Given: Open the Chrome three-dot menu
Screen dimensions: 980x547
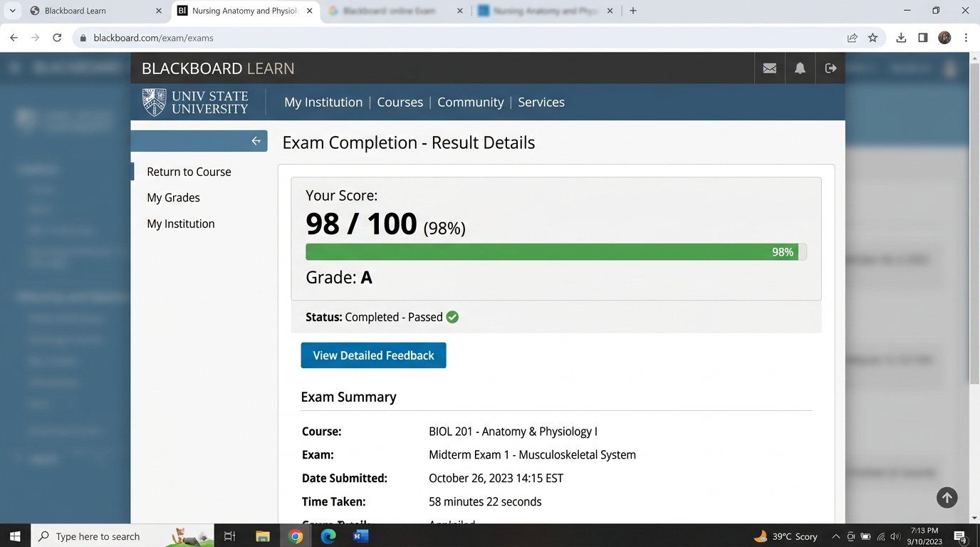Looking at the screenshot, I should click(x=966, y=38).
